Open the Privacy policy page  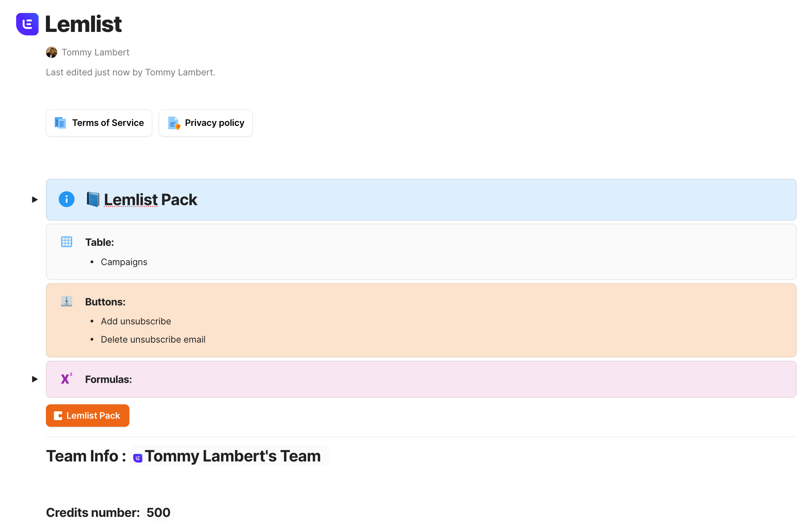(206, 123)
